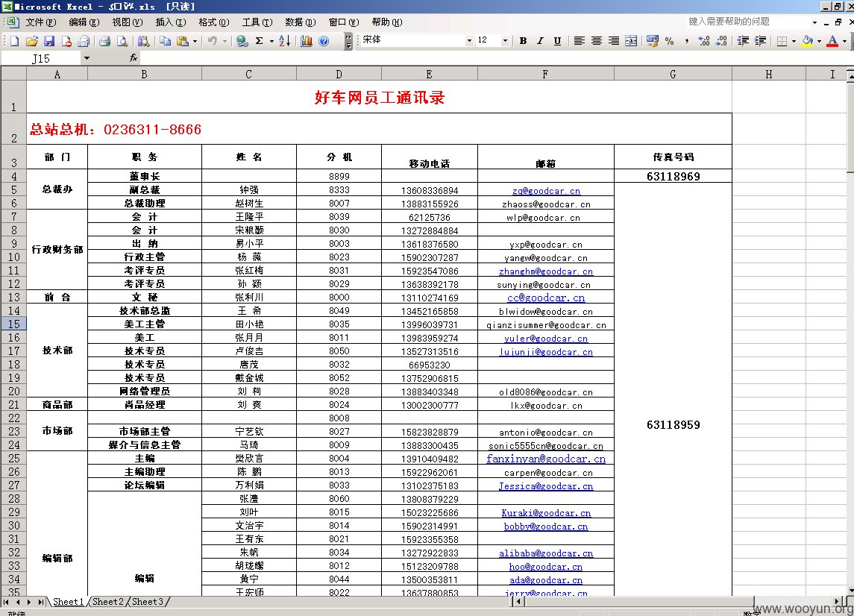The width and height of the screenshot is (854, 616).
Task: Open the 编辑(E) menu
Action: [x=84, y=22]
